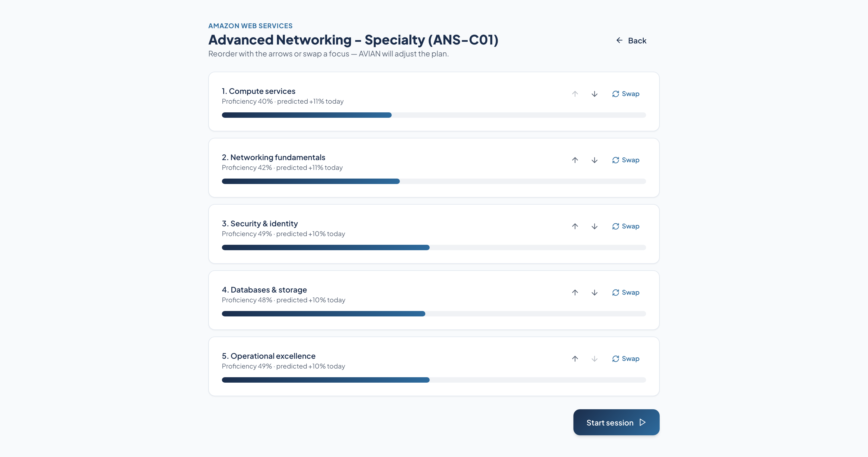Go back using the Back link
Image resolution: width=868 pixels, height=457 pixels.
631,40
